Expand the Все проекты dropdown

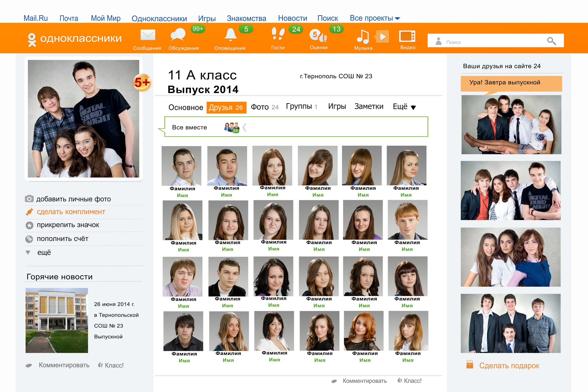(x=375, y=18)
